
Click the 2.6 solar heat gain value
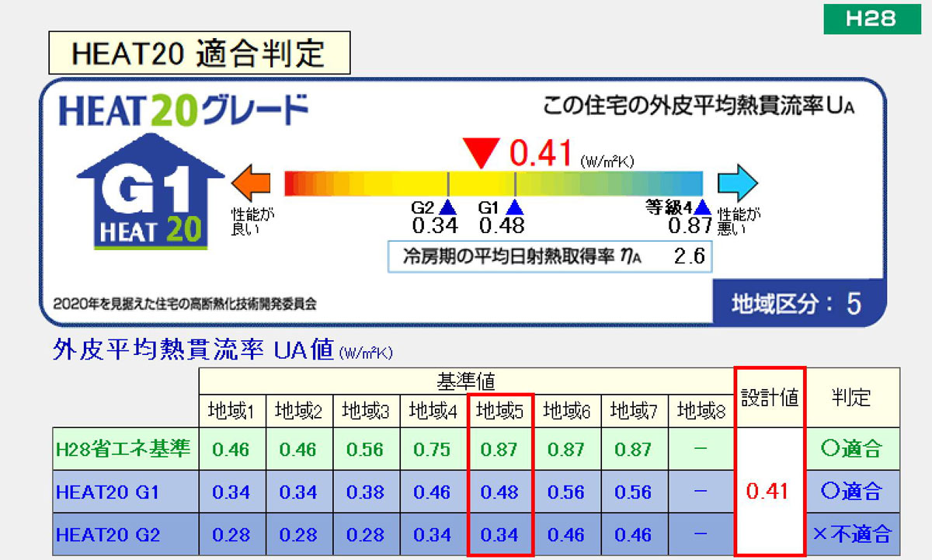click(689, 256)
